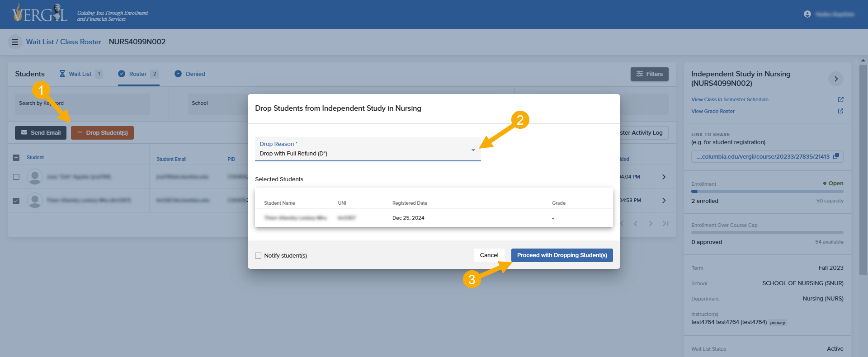Sort by Student column header
The image size is (868, 357).
point(35,158)
